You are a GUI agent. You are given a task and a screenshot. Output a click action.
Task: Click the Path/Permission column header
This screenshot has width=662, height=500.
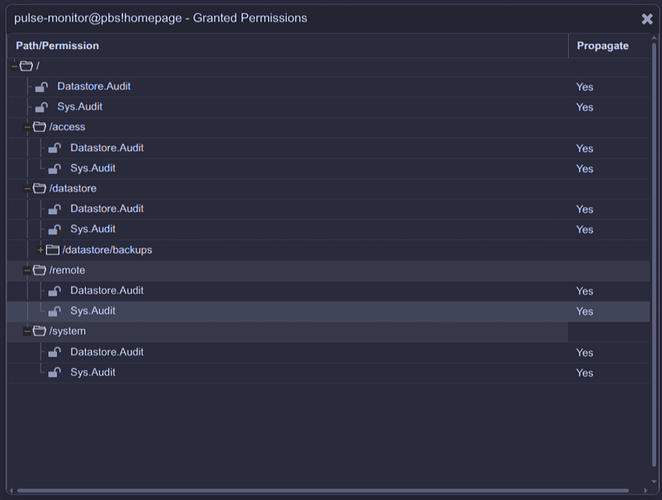tap(288, 46)
